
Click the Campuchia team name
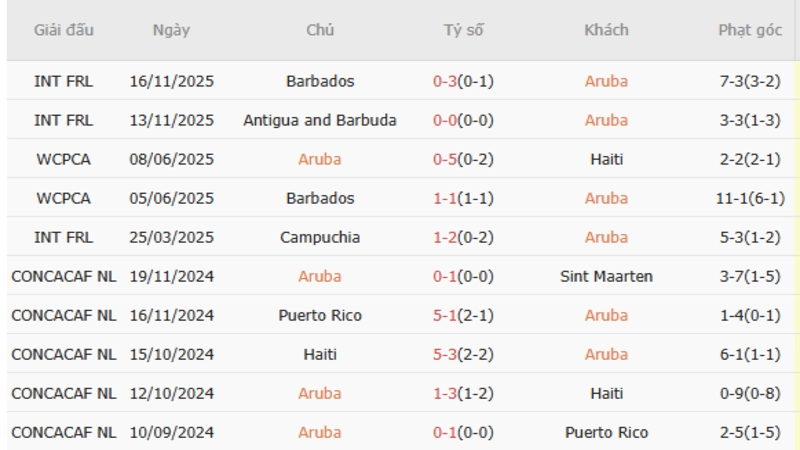(x=320, y=237)
